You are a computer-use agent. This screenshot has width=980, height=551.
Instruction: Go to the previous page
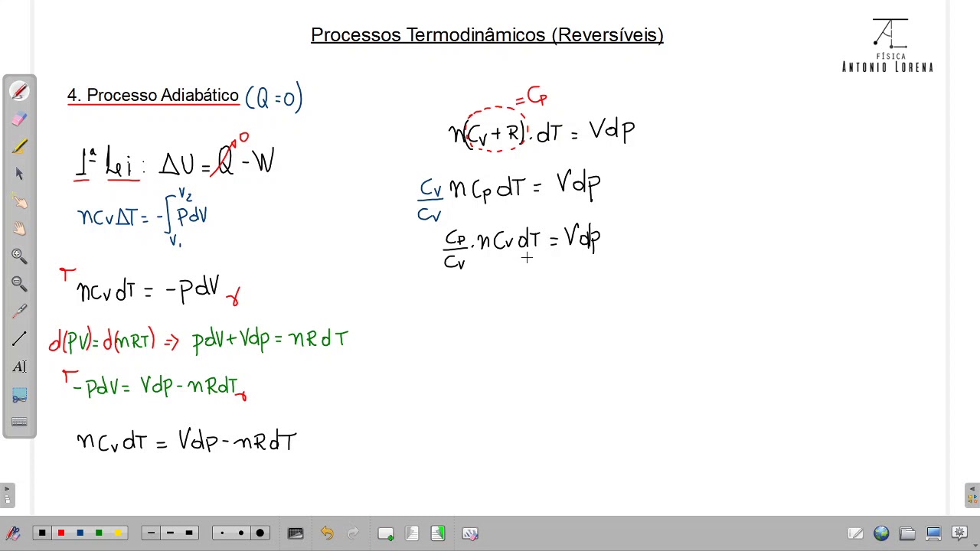412,533
